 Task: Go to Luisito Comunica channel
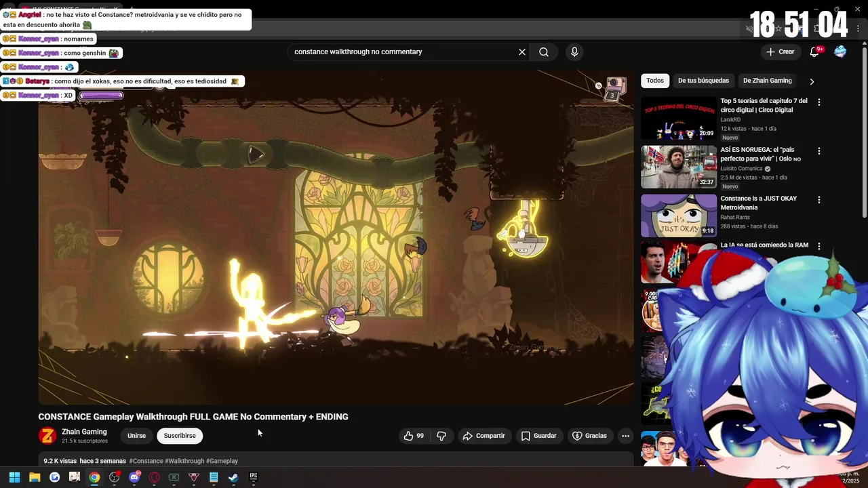coord(742,169)
